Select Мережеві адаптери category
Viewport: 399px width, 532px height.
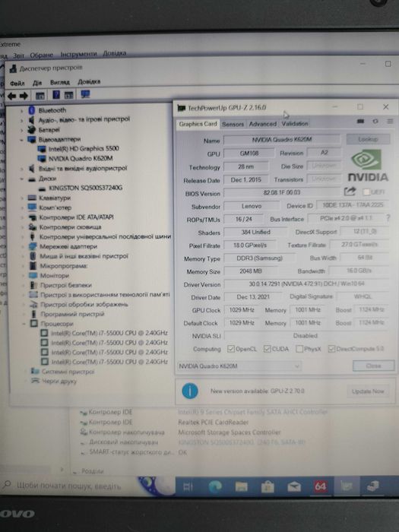[68, 246]
